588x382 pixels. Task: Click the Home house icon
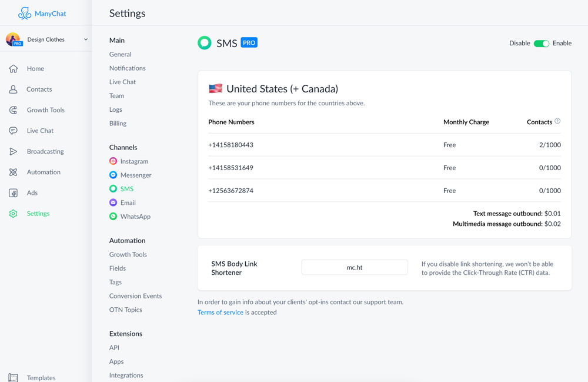coord(13,69)
